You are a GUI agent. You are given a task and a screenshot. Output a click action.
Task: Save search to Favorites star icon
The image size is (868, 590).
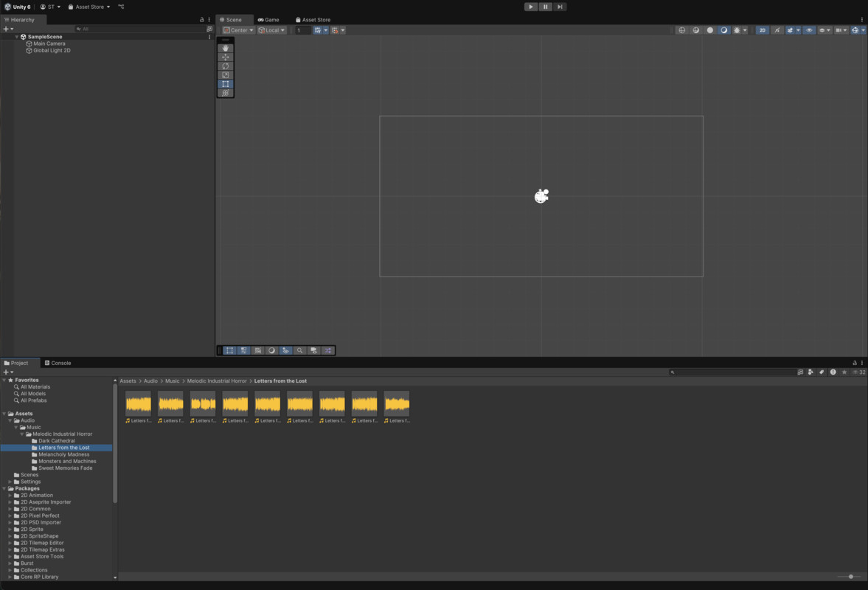(x=844, y=372)
